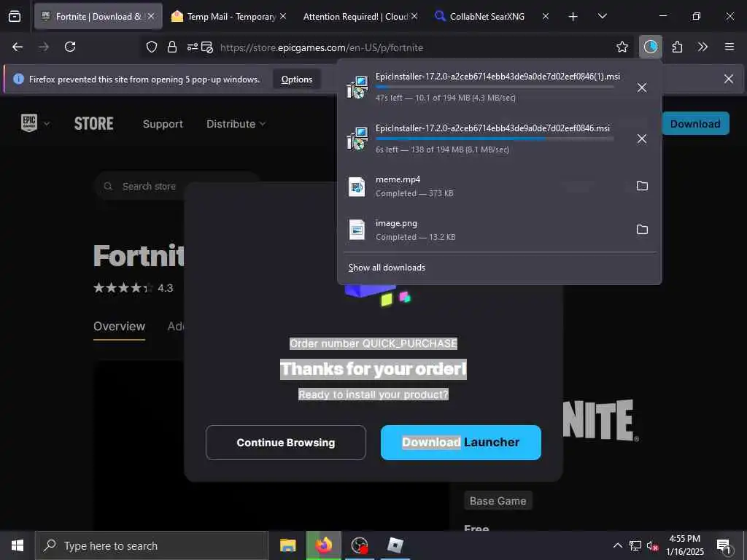Screen dimensions: 747x560
Task: Click the Firefox taskbar icon
Action: click(x=323, y=545)
